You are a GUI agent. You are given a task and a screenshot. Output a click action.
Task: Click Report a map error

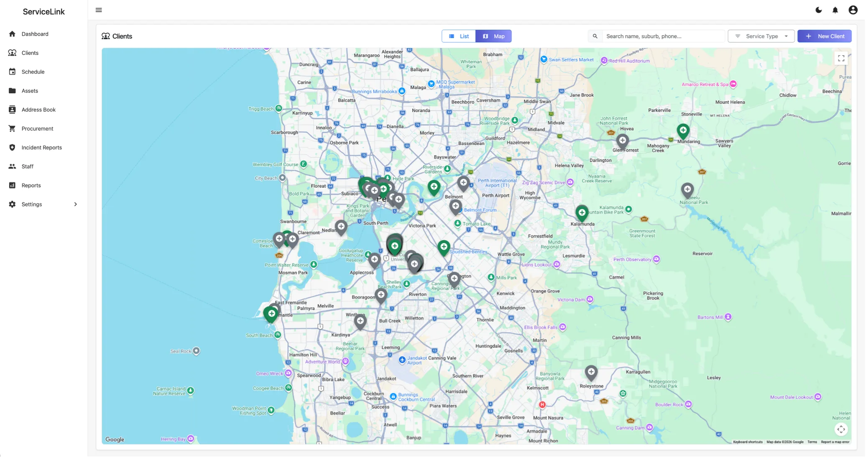coord(835,442)
